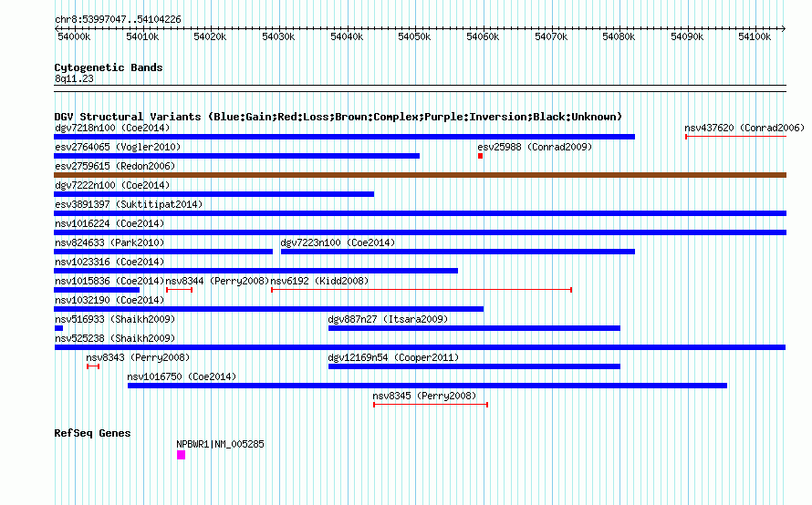Select the dgv12169n54 (Cooper2011) blue bar
The image size is (812, 505).
[474, 366]
